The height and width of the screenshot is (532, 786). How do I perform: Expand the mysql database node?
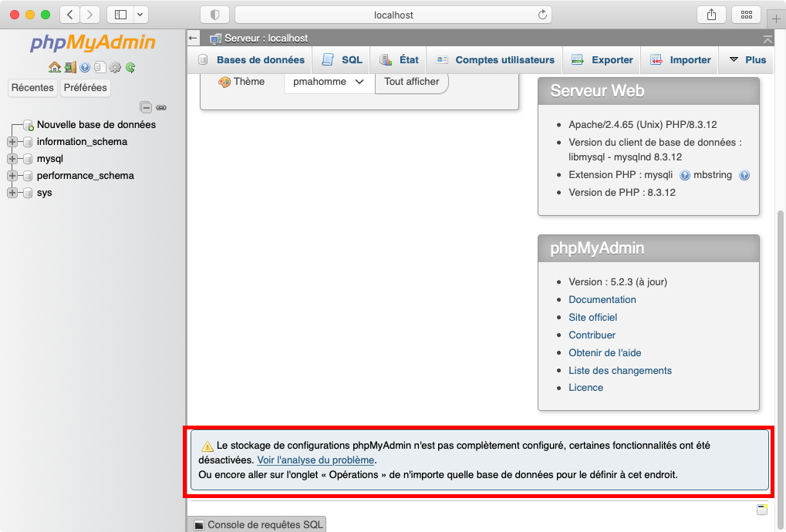pos(12,159)
